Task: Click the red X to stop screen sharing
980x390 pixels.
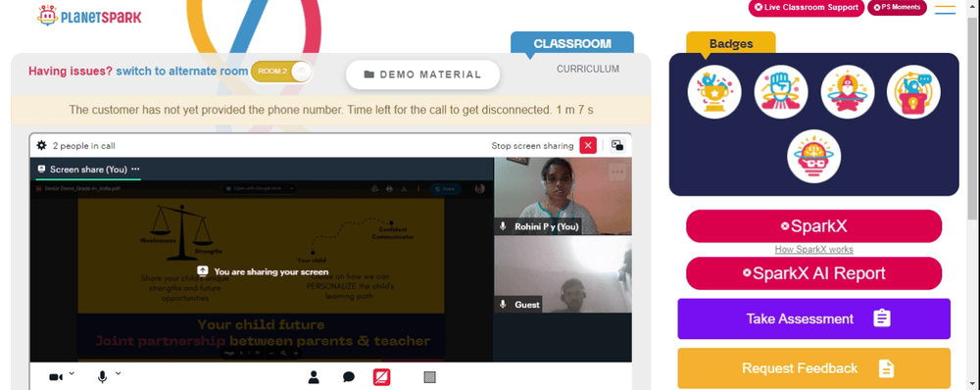Action: click(x=588, y=145)
